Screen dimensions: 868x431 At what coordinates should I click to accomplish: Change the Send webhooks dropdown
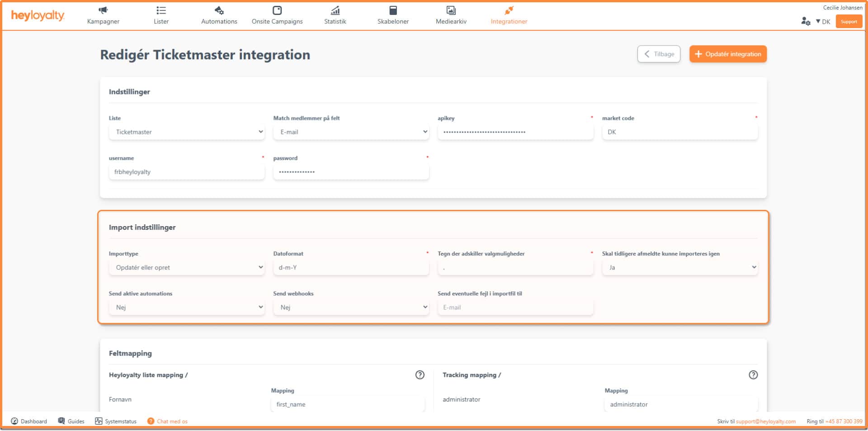351,308
